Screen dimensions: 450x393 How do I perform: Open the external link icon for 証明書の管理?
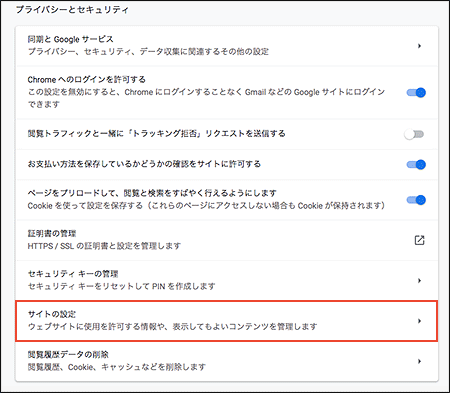(x=419, y=240)
